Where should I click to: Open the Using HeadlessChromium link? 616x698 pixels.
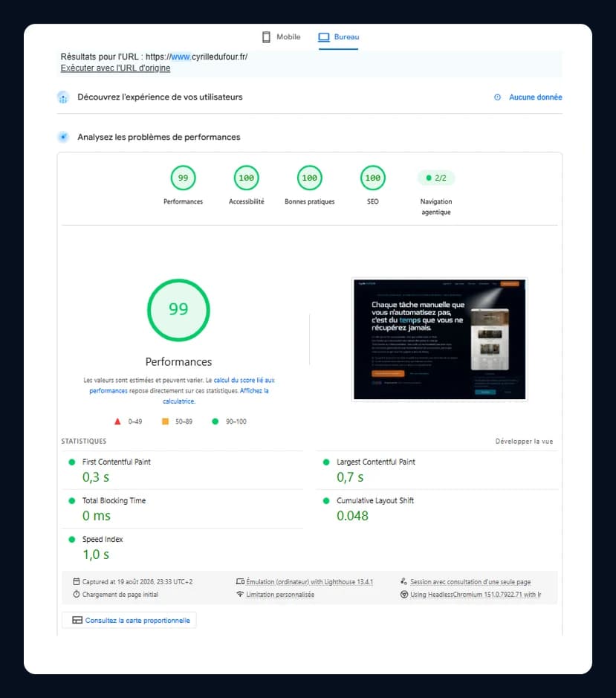point(476,595)
